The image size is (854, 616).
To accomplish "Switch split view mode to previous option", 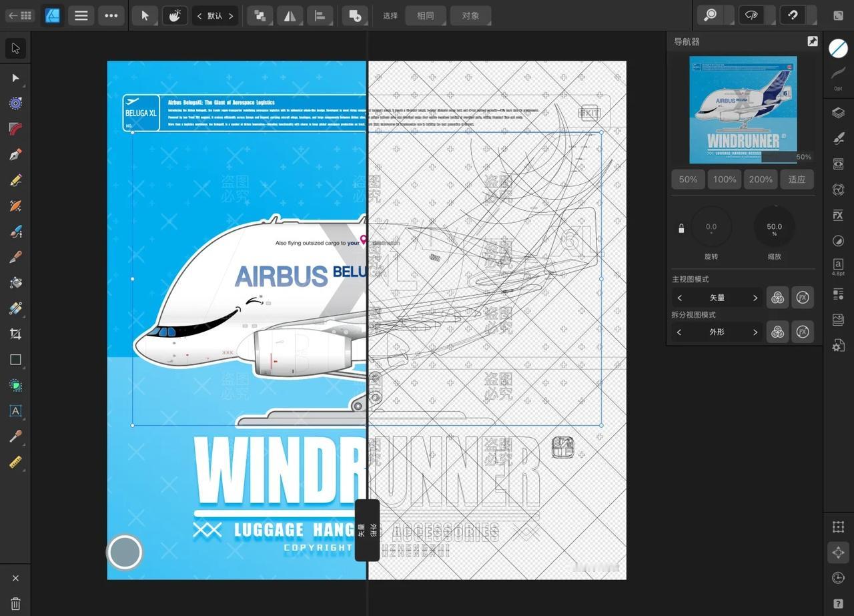I will point(679,332).
